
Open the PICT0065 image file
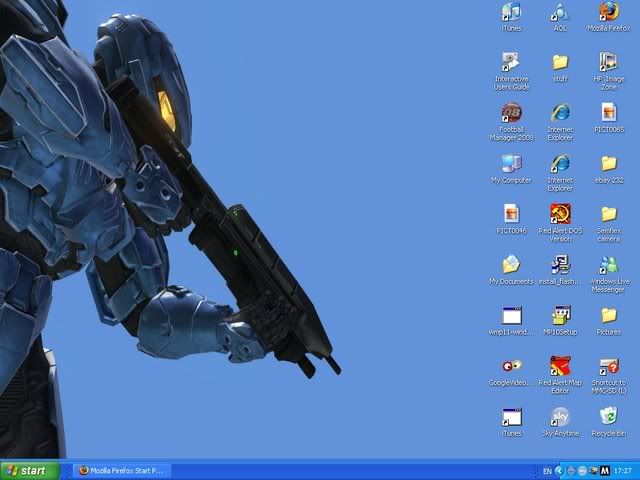click(609, 118)
